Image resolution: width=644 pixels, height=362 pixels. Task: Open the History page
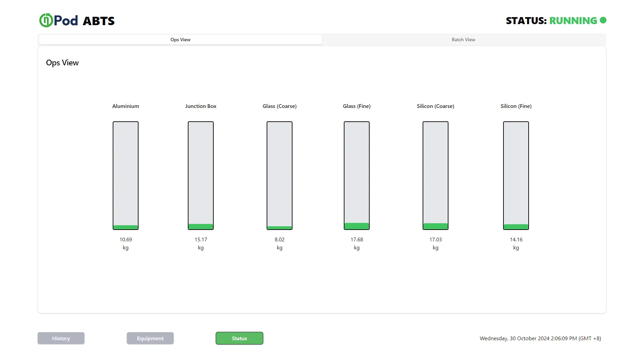tap(61, 338)
